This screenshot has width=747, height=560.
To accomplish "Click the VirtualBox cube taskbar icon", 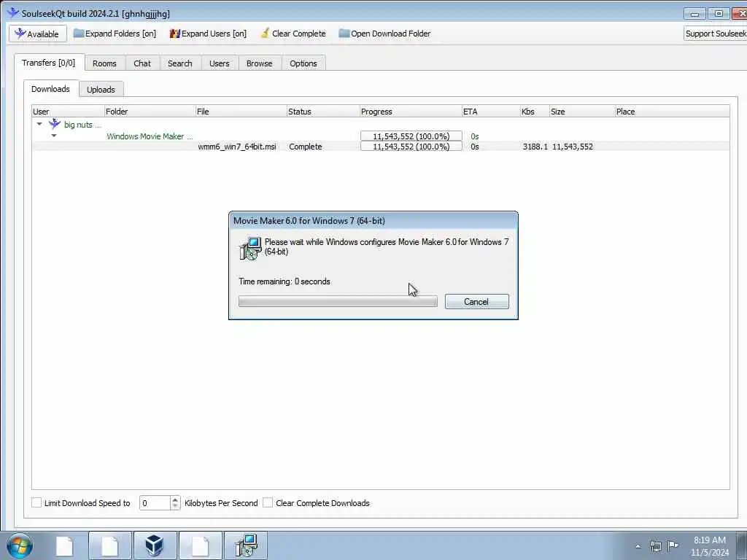I will tap(155, 545).
